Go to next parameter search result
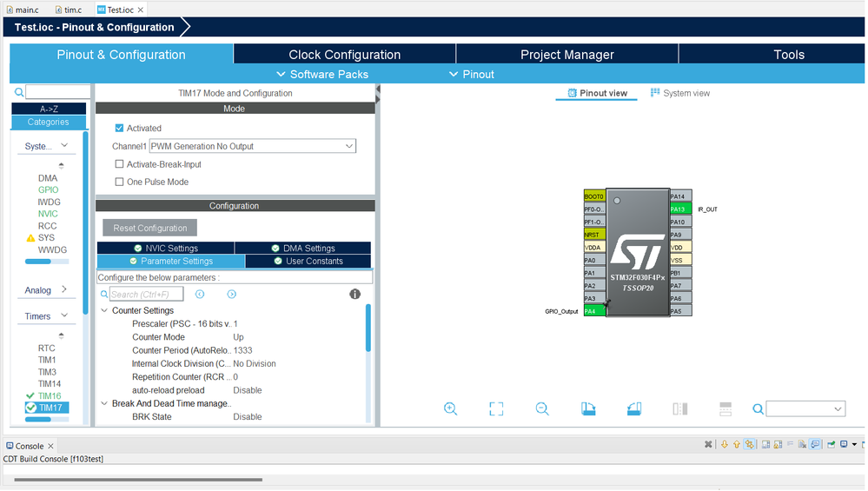Image resolution: width=868 pixels, height=491 pixels. click(231, 294)
